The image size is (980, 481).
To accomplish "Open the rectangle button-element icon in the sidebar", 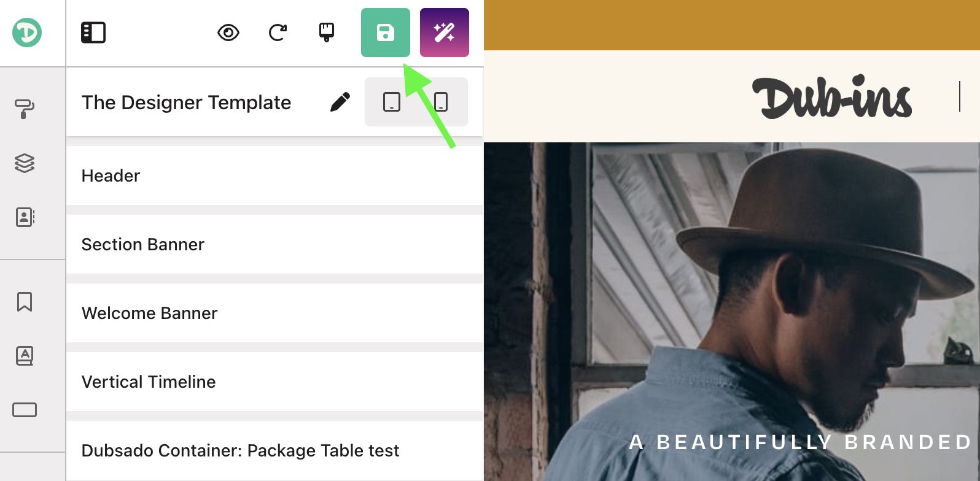I will (x=25, y=410).
